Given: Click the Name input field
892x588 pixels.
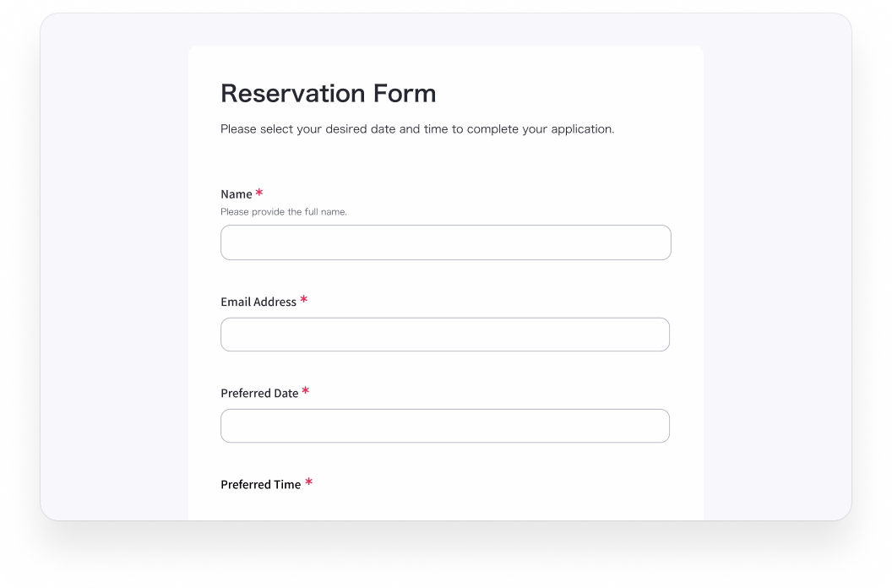Looking at the screenshot, I should tap(445, 242).
